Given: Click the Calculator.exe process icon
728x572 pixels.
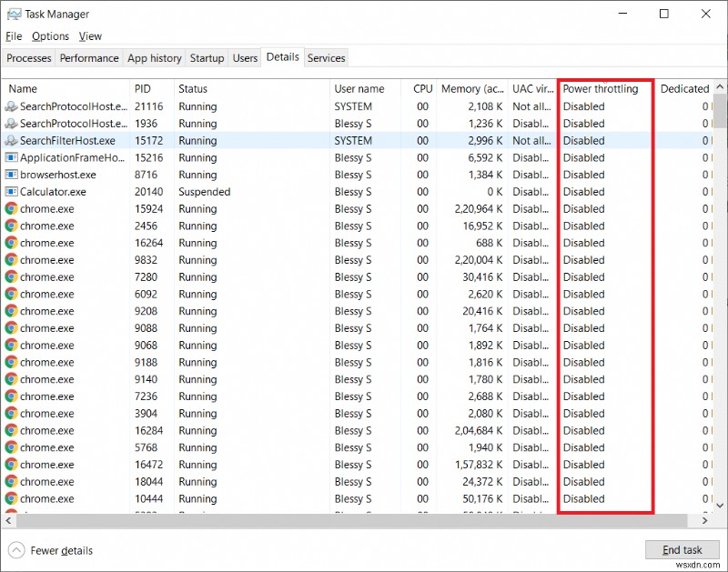Looking at the screenshot, I should 14,192.
